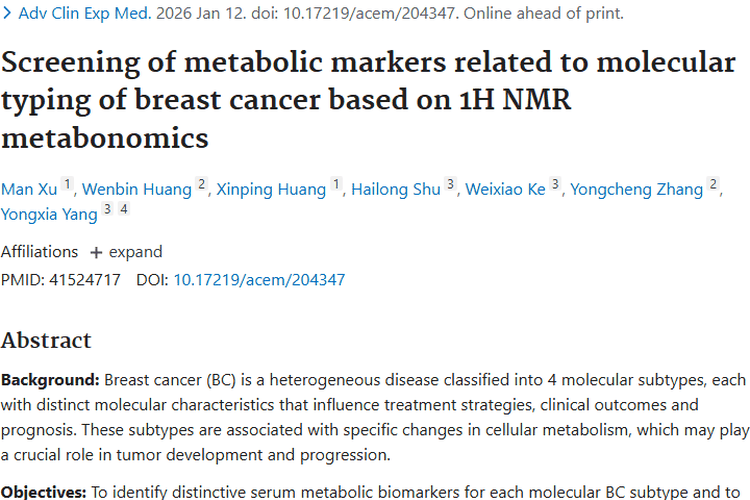Viewport: 750px width, 500px height.
Task: Open author Yongxia Yang's link
Action: 49,213
